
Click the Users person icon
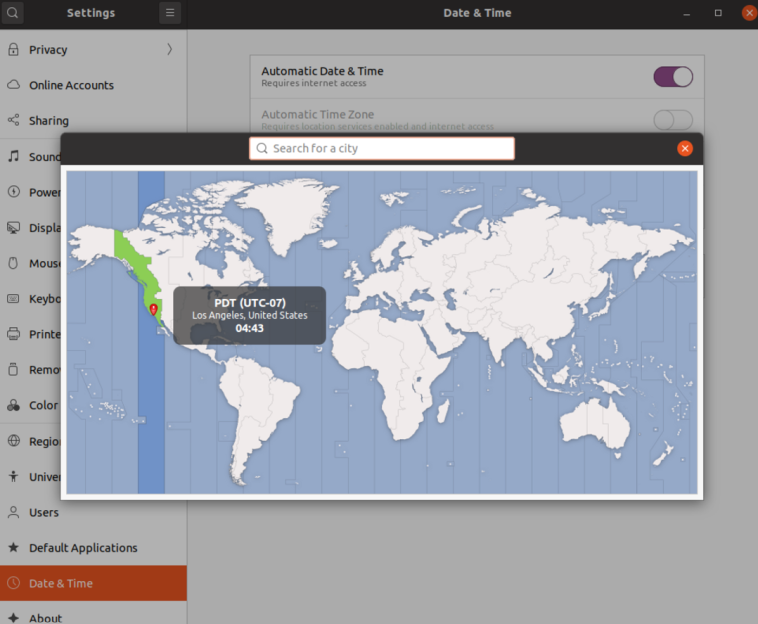(14, 512)
